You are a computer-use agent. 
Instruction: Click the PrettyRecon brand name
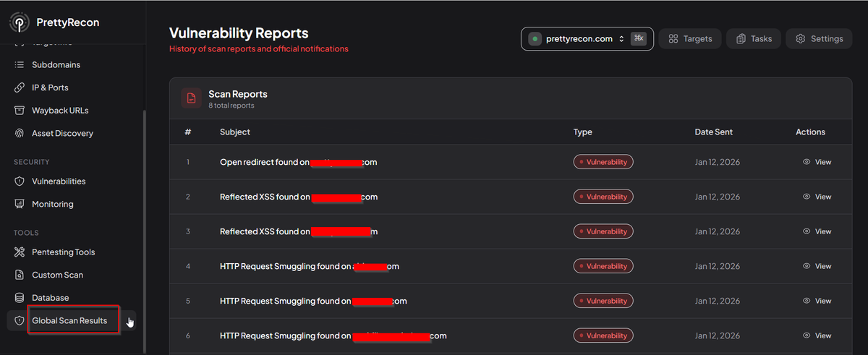(x=68, y=22)
